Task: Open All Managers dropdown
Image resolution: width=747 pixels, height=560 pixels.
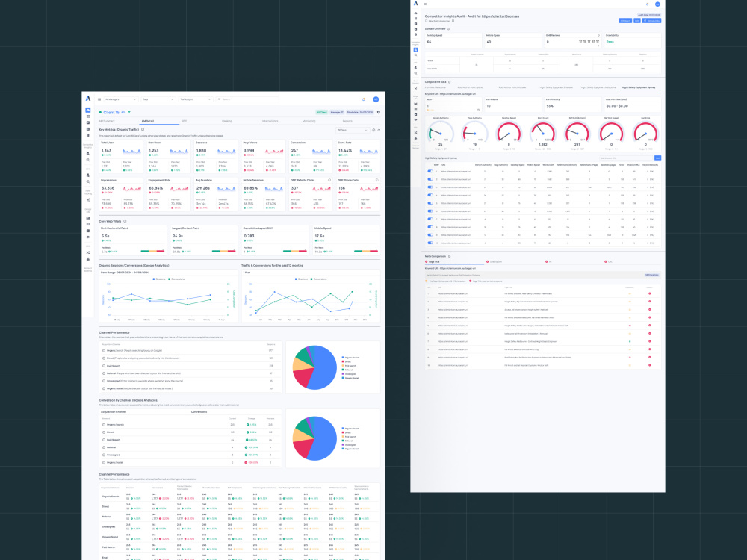Action: pyautogui.click(x=120, y=99)
